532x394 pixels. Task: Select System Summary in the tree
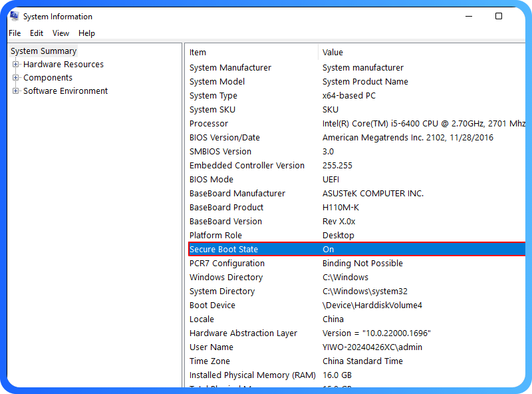[x=43, y=51]
